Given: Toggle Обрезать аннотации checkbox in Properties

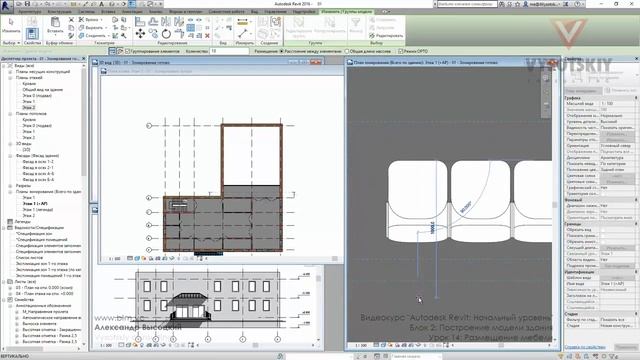Looking at the screenshot, I should pyautogui.click(x=603, y=242).
